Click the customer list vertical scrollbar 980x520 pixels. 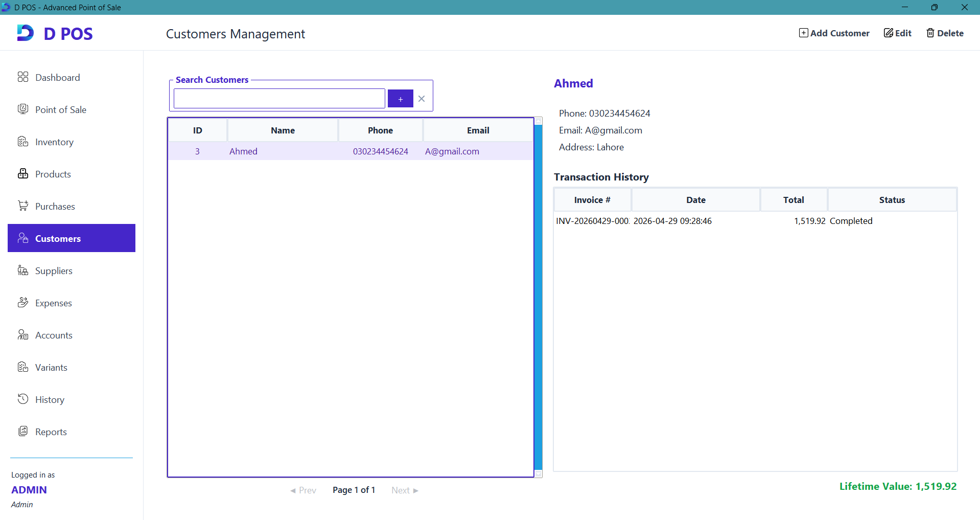click(x=538, y=298)
